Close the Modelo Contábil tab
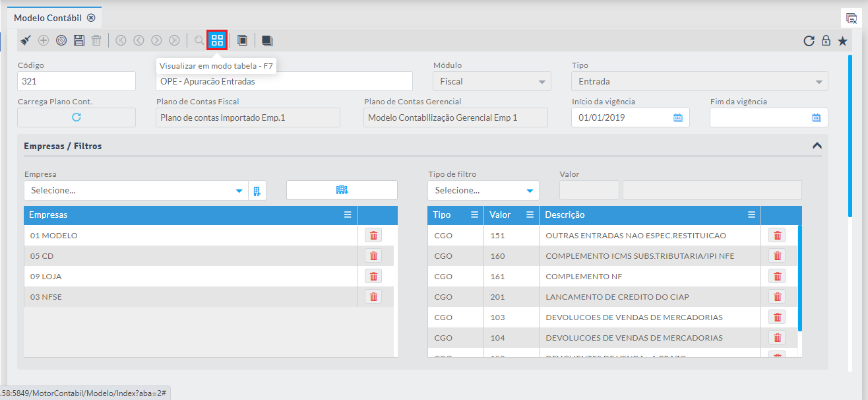Viewport: 868px width, 400px height. point(91,18)
